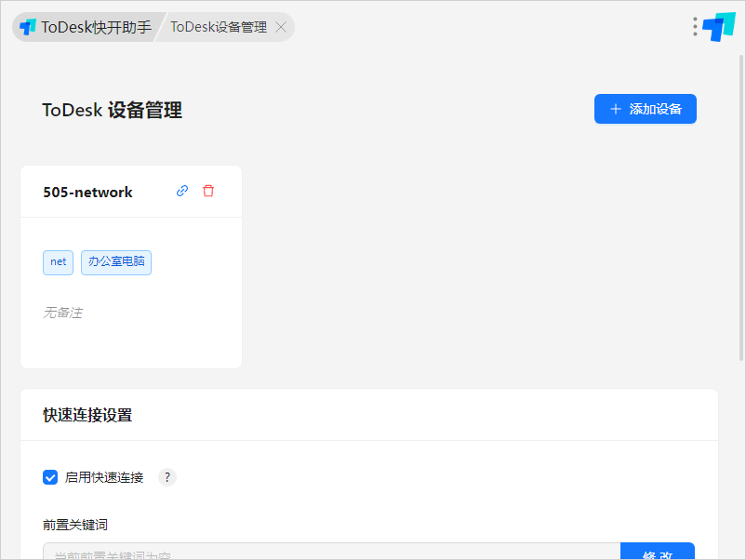Click the link icon on the 505-network card
Screen dimensions: 746x560
(182, 191)
